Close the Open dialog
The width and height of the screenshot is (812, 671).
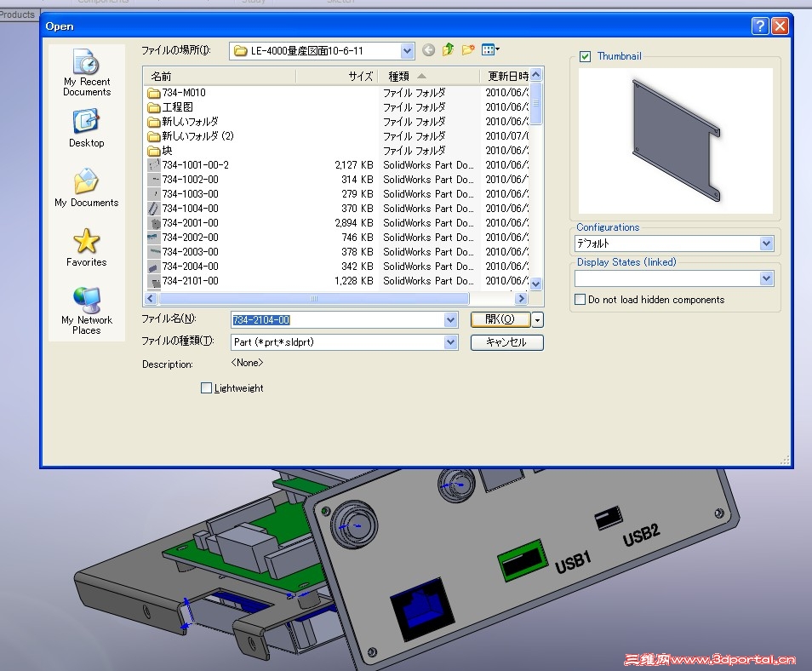[780, 26]
